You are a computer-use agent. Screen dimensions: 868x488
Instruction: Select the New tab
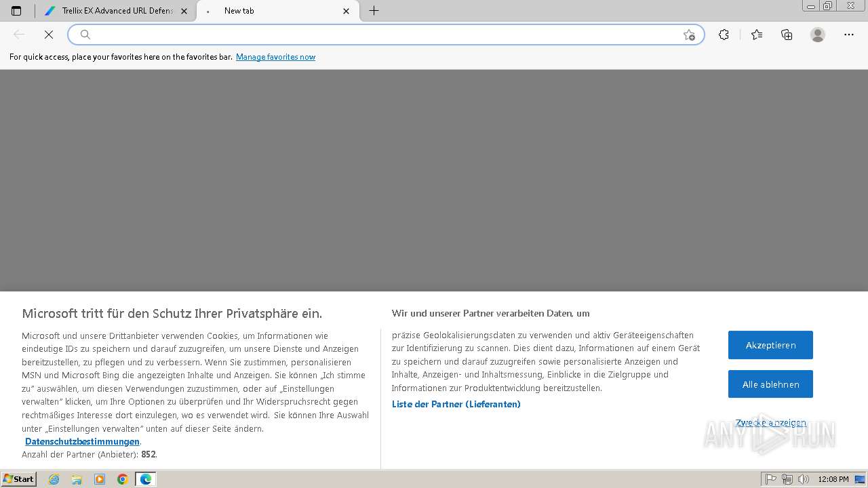[x=278, y=11]
